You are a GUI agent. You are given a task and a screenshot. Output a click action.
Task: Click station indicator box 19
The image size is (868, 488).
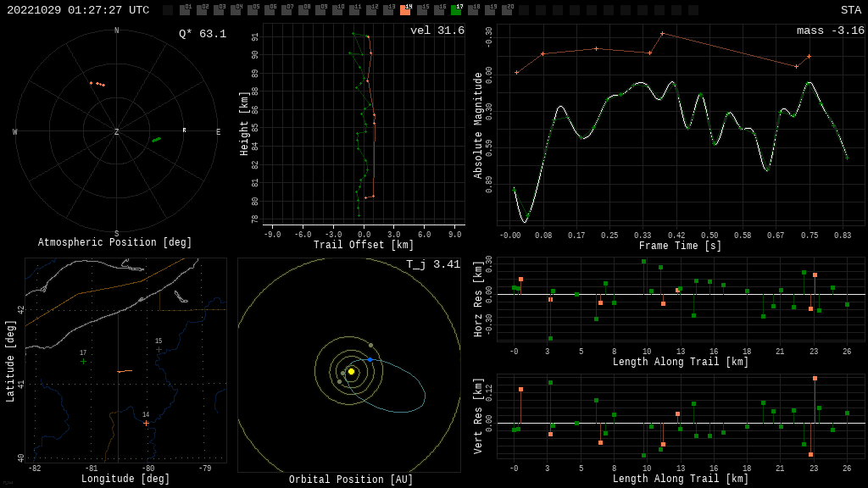tap(490, 10)
